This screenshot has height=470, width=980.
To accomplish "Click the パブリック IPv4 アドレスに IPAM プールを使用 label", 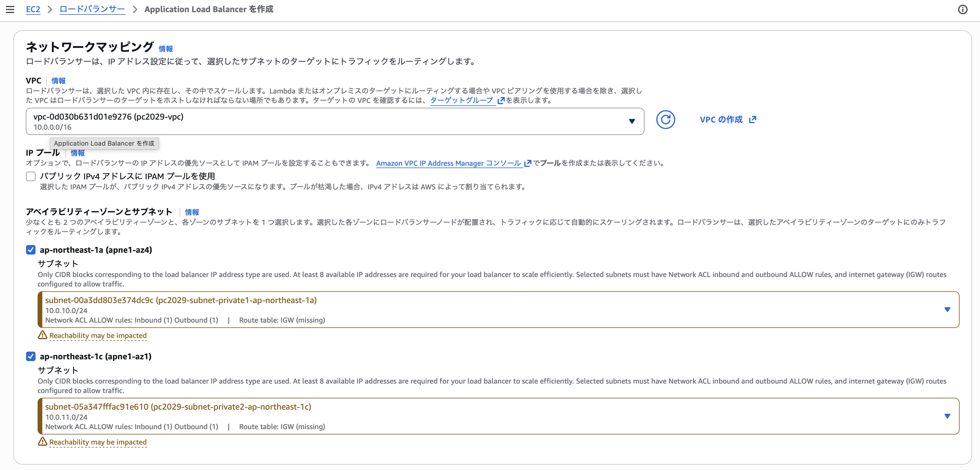I will (x=128, y=176).
